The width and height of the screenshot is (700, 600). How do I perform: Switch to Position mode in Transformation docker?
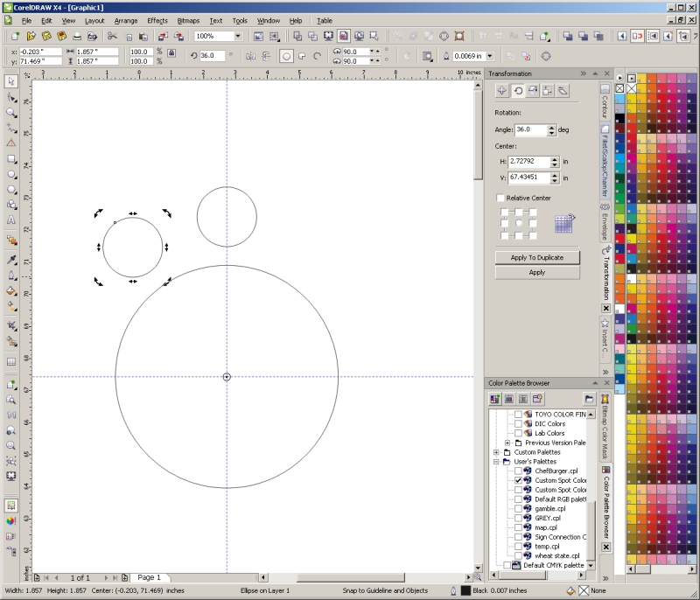tap(501, 91)
